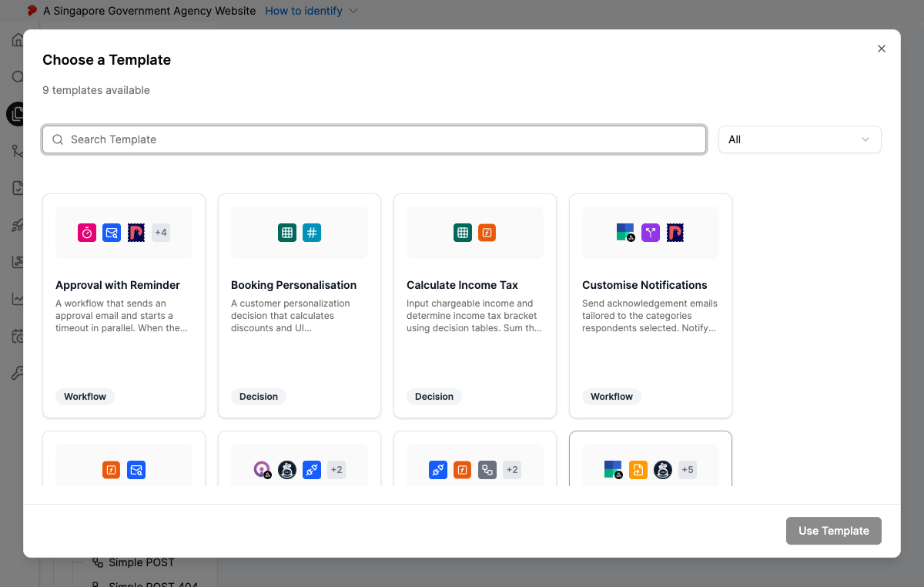
Task: Click the How to identify link
Action: point(303,11)
